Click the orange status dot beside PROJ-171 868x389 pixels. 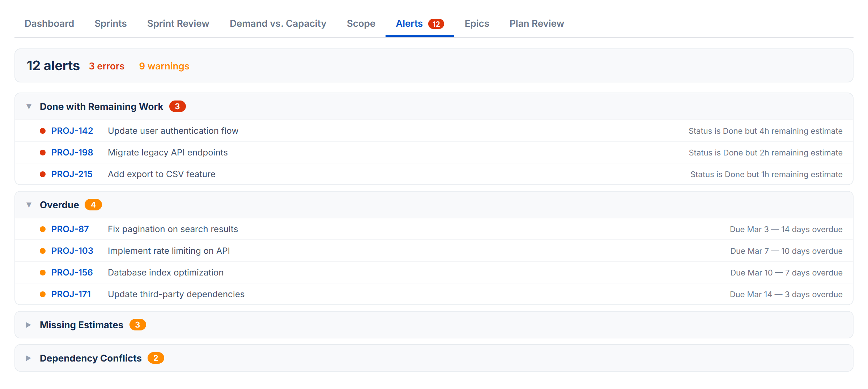click(x=42, y=294)
